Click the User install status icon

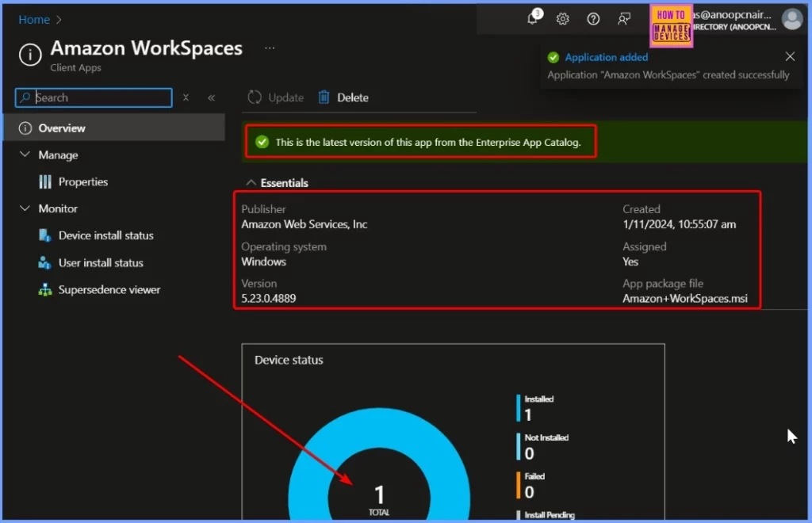click(x=45, y=263)
